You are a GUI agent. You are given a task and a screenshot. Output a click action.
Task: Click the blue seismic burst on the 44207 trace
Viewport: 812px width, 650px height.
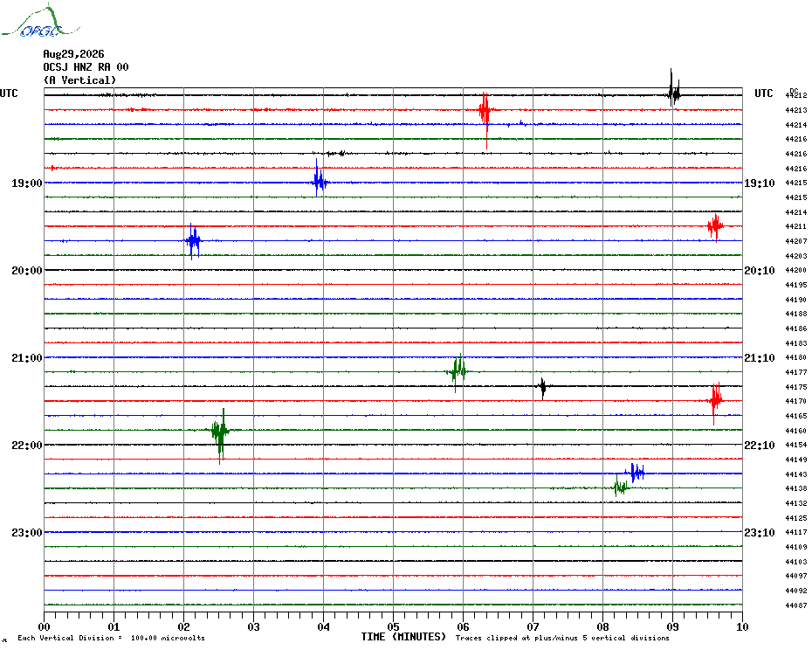tap(193, 241)
